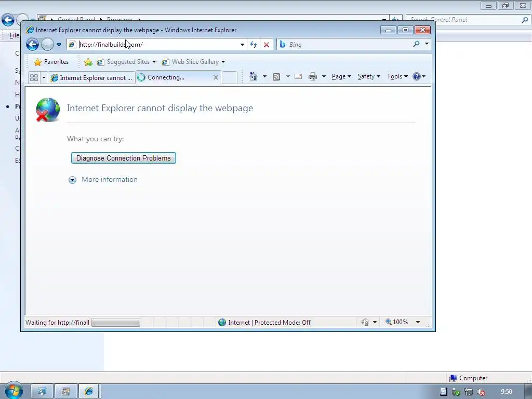532x399 pixels.
Task: Open recent pages dropdown beside forward button
Action: 59,45
